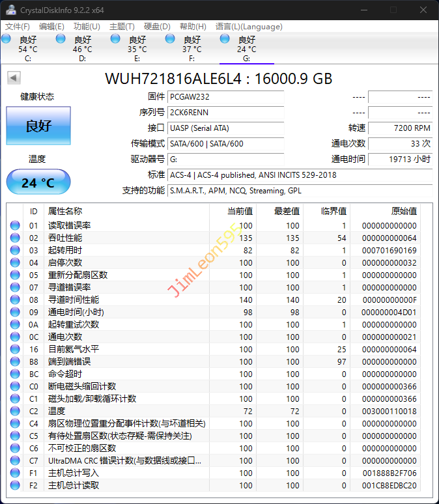Click the blue orb beside 读取错误率
The height and width of the screenshot is (504, 439).
15,225
